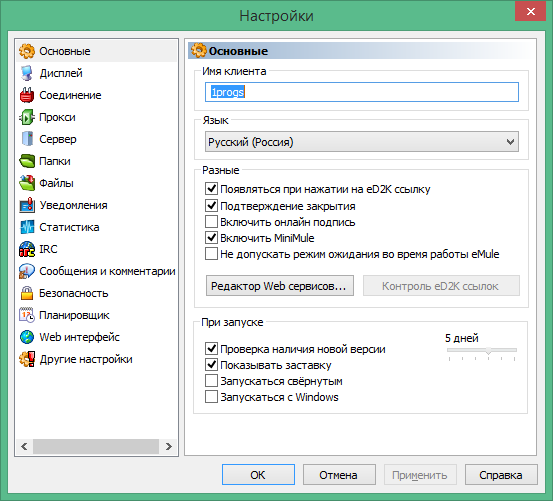553x501 pixels.
Task: Enable Запускаться свёрнутым
Action: pyautogui.click(x=211, y=381)
